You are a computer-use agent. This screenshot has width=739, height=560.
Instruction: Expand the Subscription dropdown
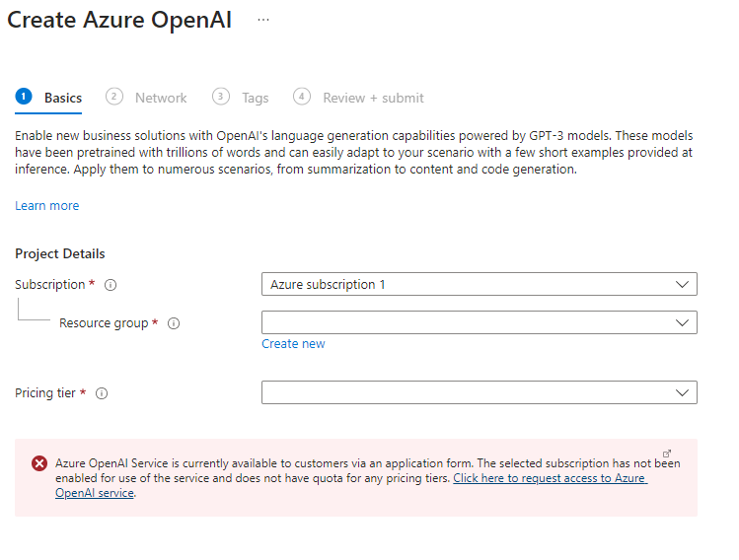tap(479, 284)
